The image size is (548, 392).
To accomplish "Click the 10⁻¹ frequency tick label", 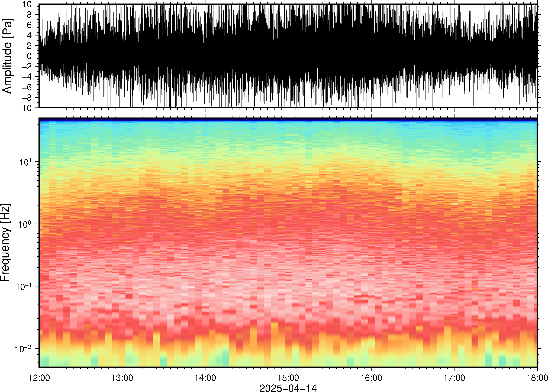I will coord(23,286).
